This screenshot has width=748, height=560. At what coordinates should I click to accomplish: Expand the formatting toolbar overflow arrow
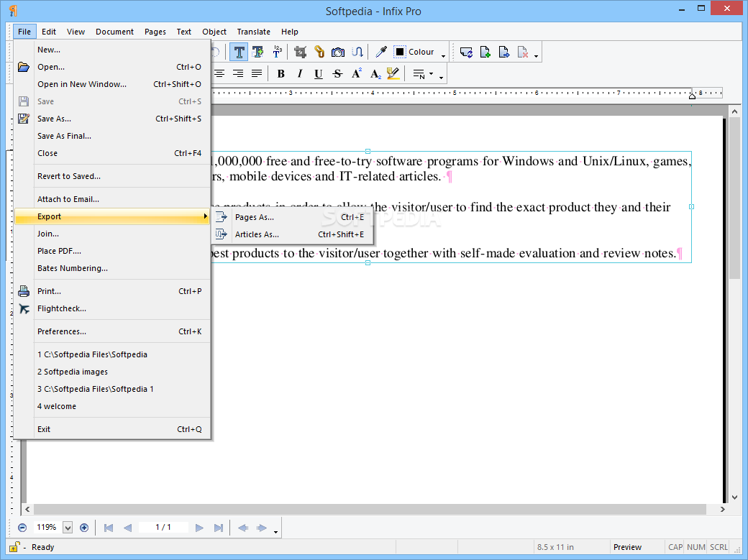click(x=442, y=77)
